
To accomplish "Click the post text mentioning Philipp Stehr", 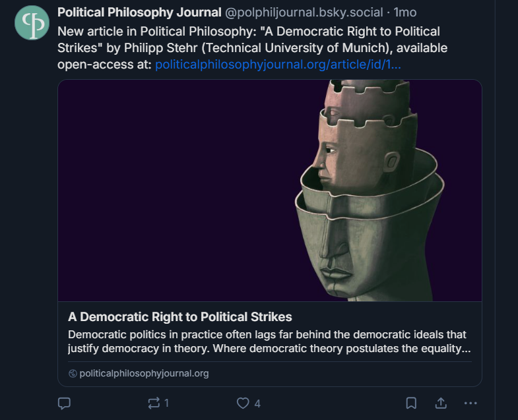I will click(252, 48).
